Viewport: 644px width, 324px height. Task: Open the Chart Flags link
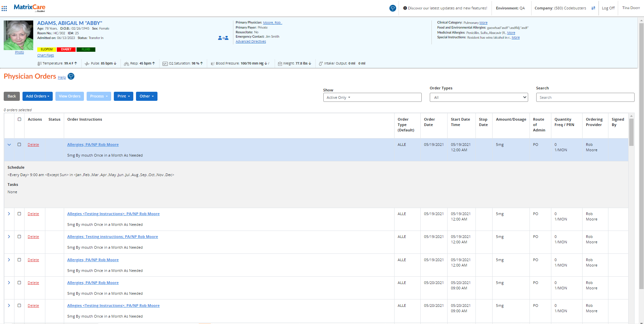[46, 55]
